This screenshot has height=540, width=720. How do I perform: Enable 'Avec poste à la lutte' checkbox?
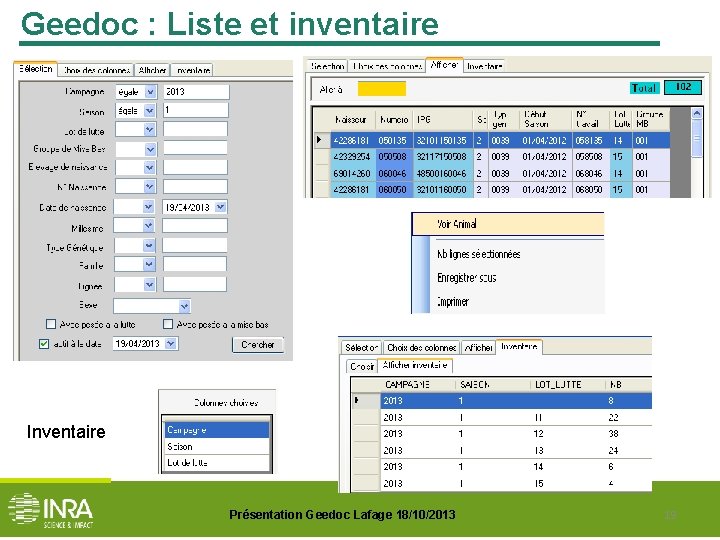(x=51, y=324)
